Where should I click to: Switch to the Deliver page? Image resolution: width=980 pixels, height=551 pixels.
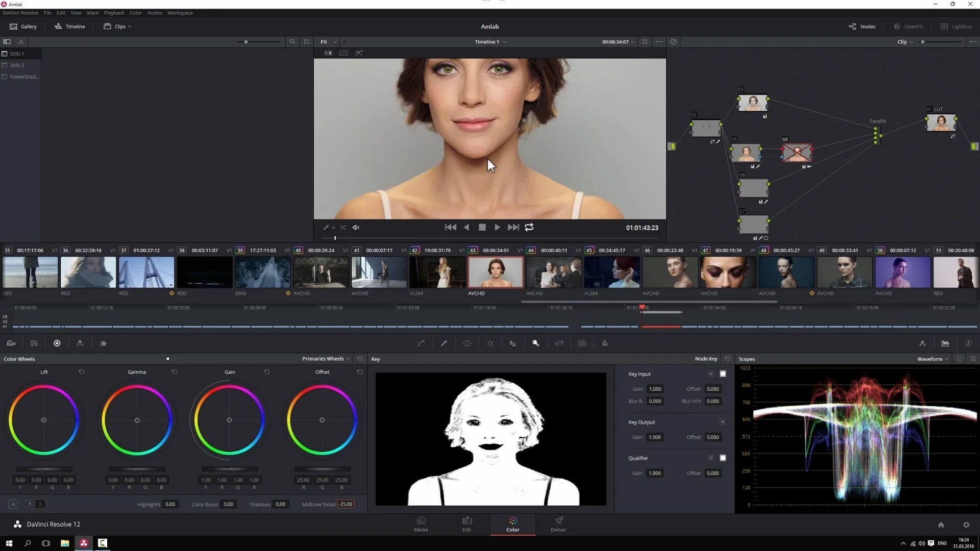[558, 524]
